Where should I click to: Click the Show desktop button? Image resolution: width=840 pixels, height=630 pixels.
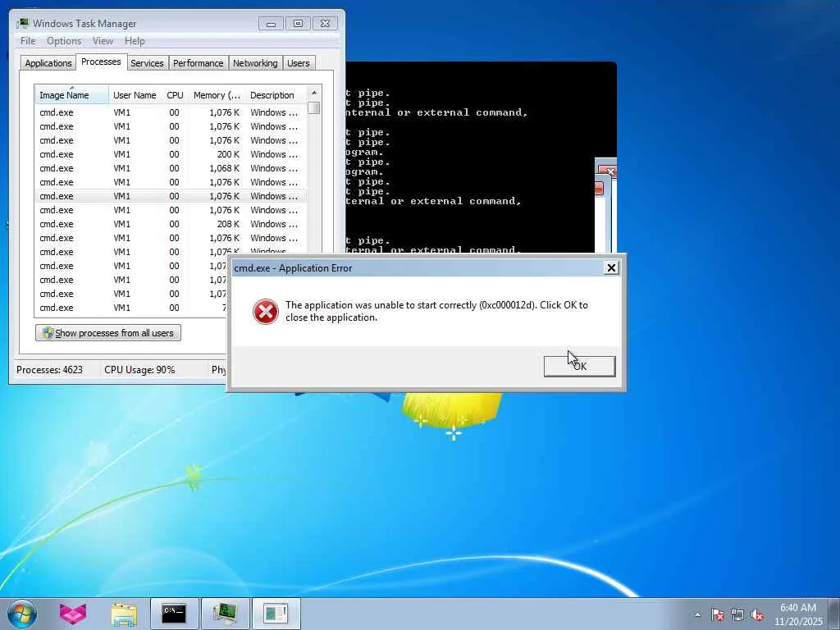(834, 614)
